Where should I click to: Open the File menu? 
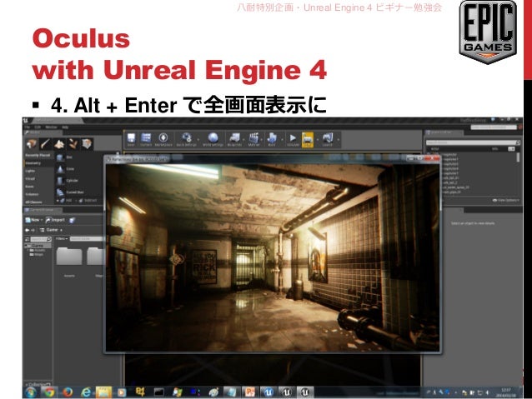pos(28,127)
